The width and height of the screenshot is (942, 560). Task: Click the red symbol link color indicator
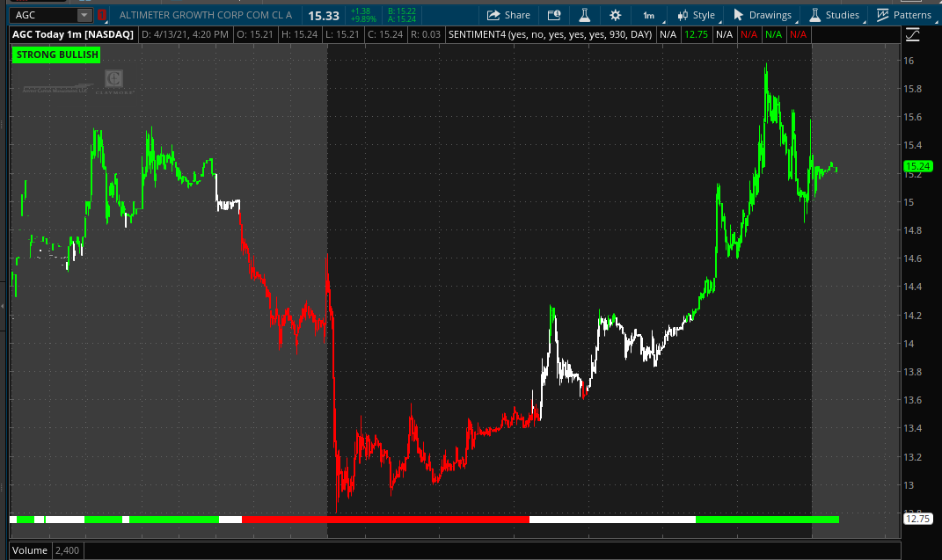[102, 15]
